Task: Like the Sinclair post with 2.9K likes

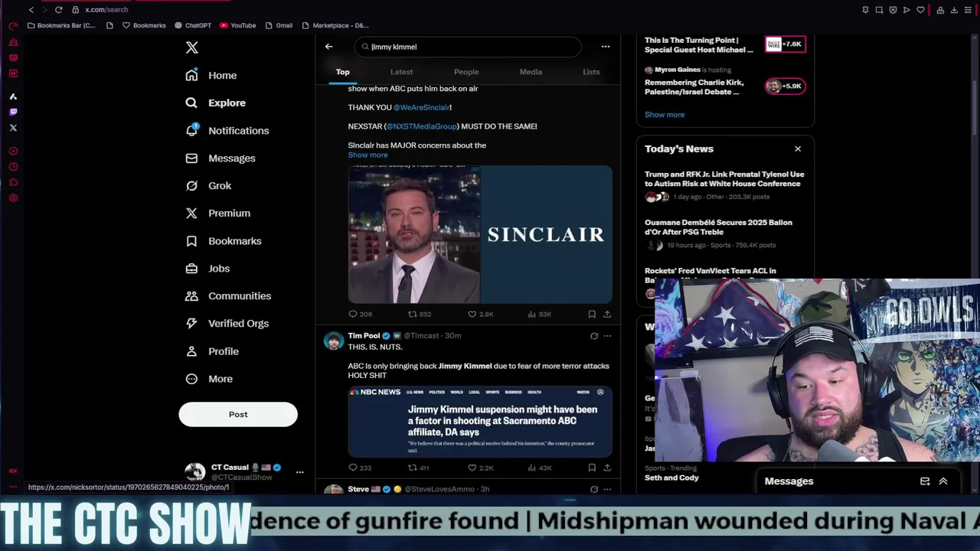Action: click(x=480, y=314)
